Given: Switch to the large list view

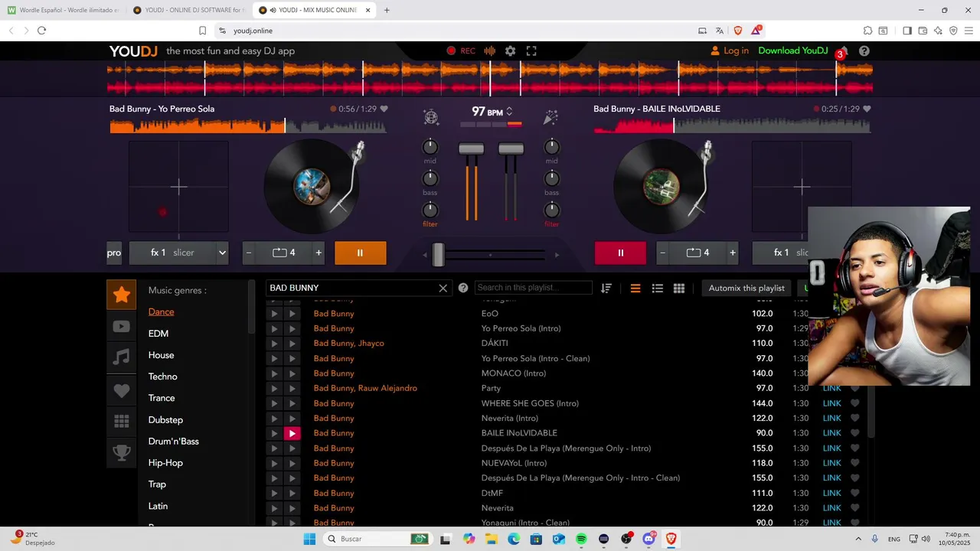Looking at the screenshot, I should click(635, 288).
